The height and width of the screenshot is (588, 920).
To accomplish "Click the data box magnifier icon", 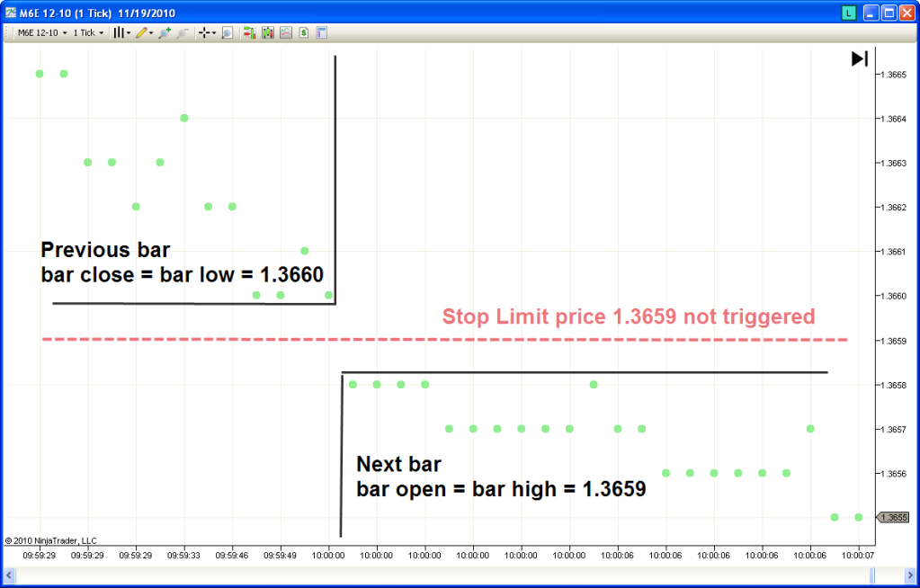I will [x=228, y=33].
